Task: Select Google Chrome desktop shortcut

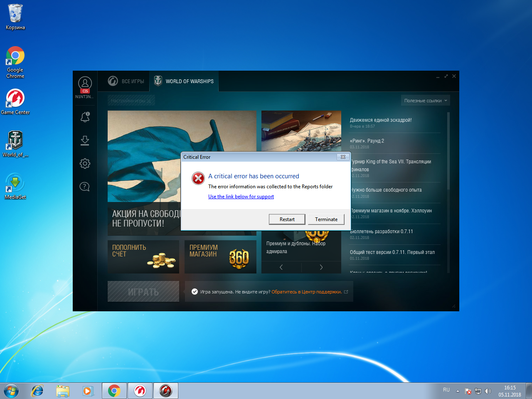Action: 15,62
